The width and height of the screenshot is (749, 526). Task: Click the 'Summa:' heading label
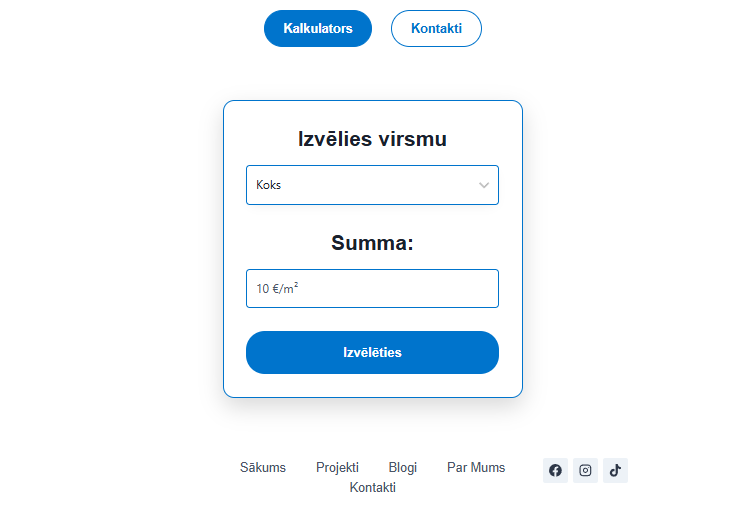click(372, 243)
